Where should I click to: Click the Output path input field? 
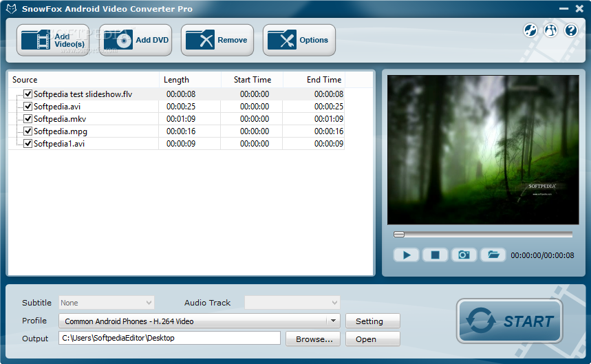(x=169, y=338)
